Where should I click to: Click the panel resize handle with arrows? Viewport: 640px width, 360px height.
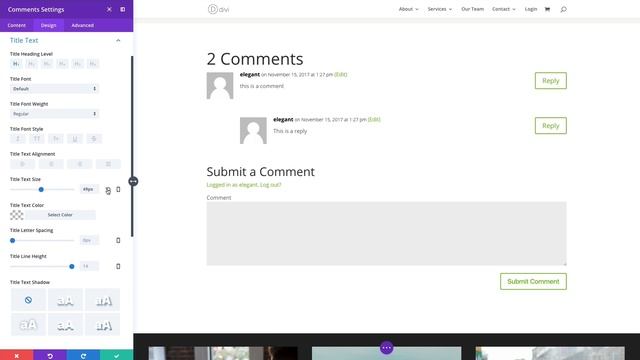click(x=133, y=181)
